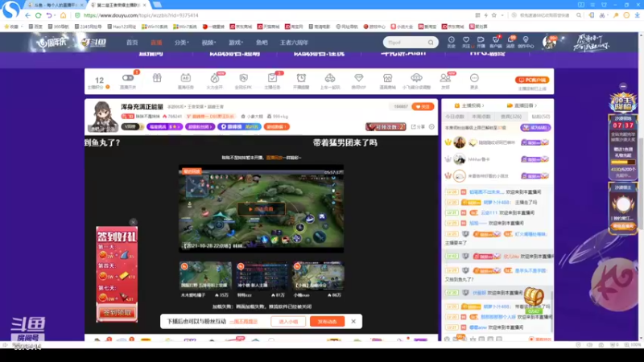
Task: Open 王者六周年 in navigation
Action: (294, 43)
